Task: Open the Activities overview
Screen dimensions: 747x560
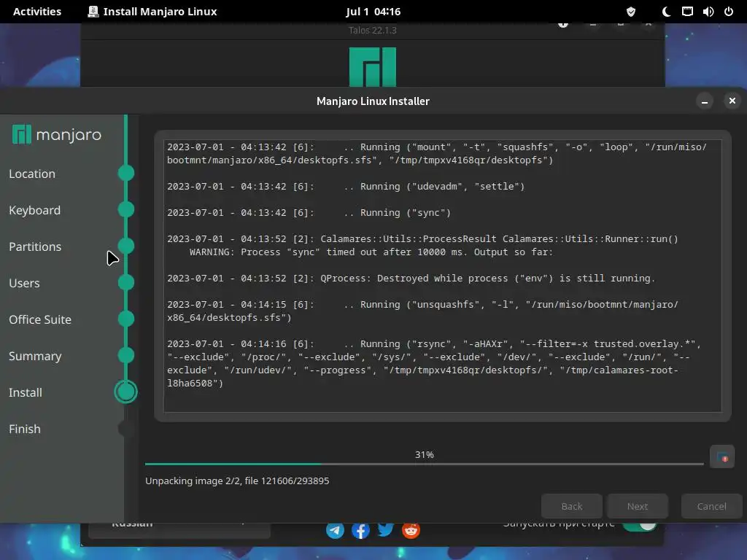Action: 37,12
